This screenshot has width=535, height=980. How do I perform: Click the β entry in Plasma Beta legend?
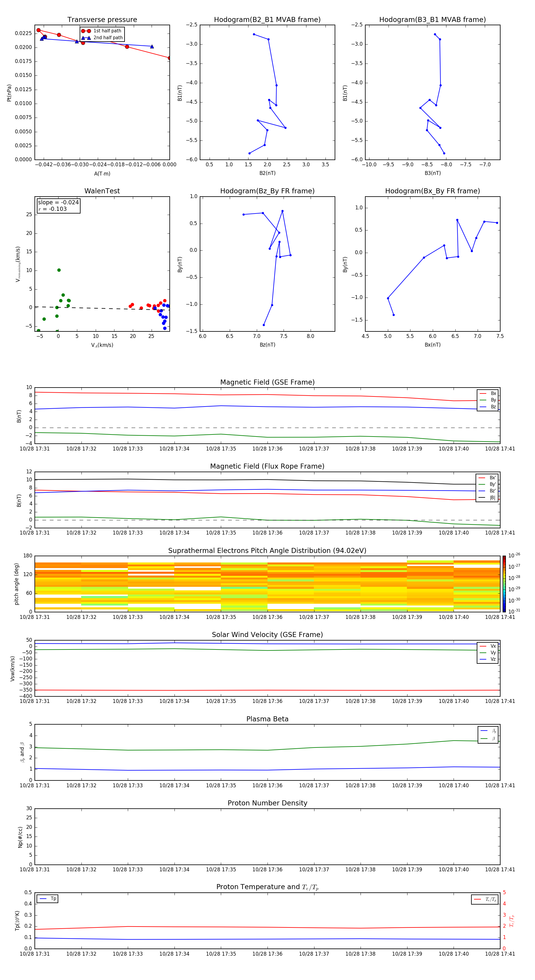pos(488,739)
